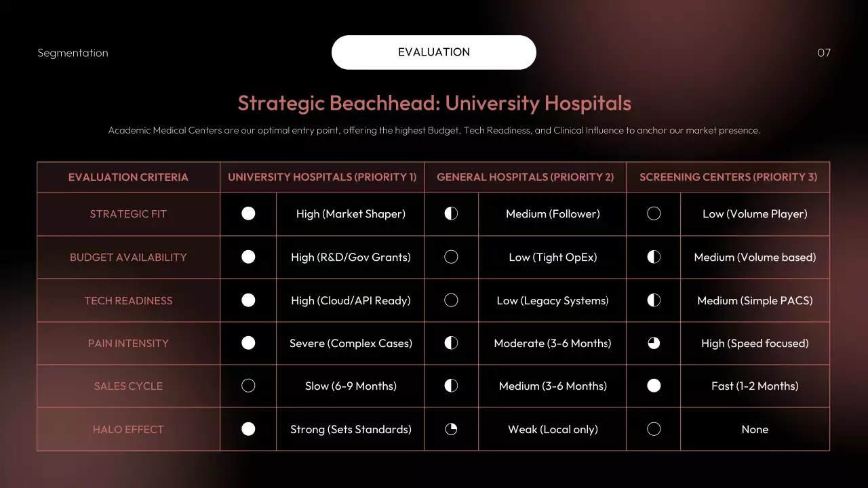This screenshot has height=488, width=868.
Task: Click the BUDGET AVAILABILITY row label
Action: click(x=128, y=257)
